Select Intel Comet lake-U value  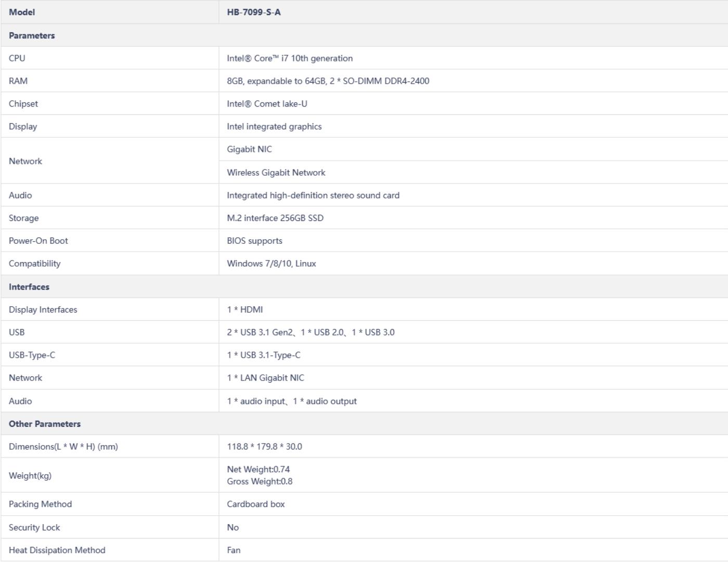[x=267, y=104]
